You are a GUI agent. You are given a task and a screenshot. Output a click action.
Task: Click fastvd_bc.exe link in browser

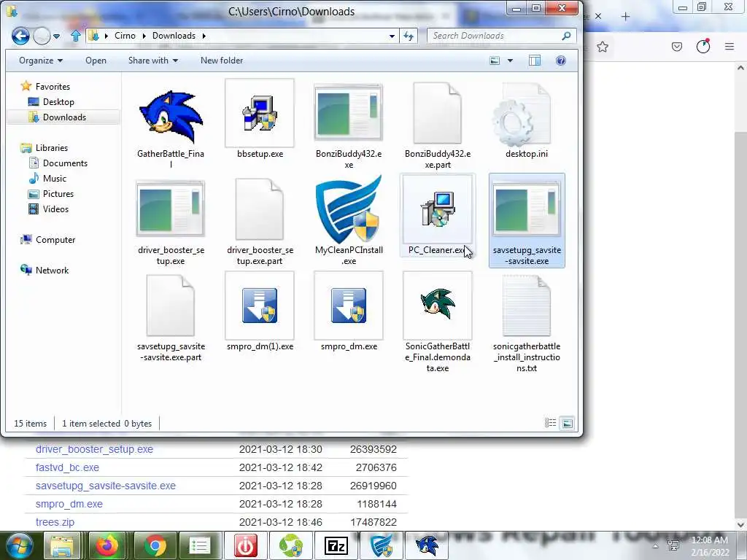67,467
